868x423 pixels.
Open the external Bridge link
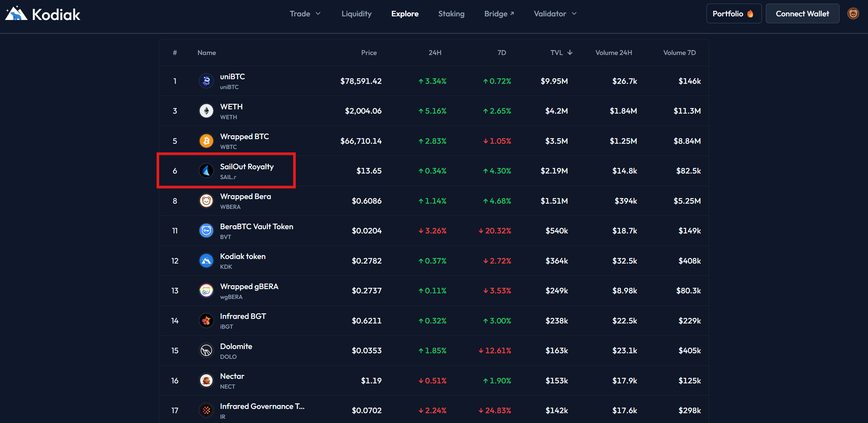click(x=499, y=14)
